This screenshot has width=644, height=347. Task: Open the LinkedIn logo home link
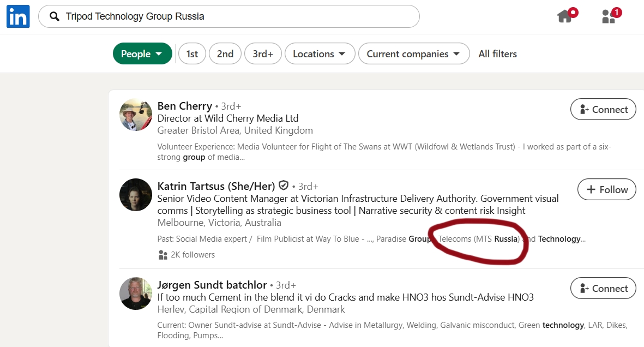click(18, 16)
